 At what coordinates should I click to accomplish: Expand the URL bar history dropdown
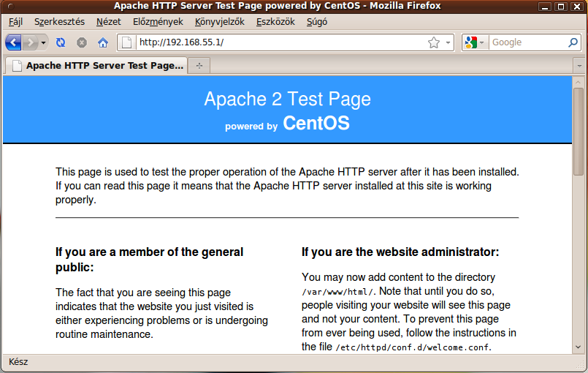448,42
